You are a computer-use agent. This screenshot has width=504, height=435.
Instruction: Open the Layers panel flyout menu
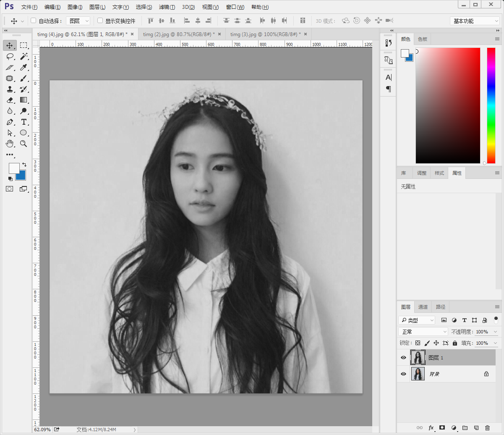497,307
